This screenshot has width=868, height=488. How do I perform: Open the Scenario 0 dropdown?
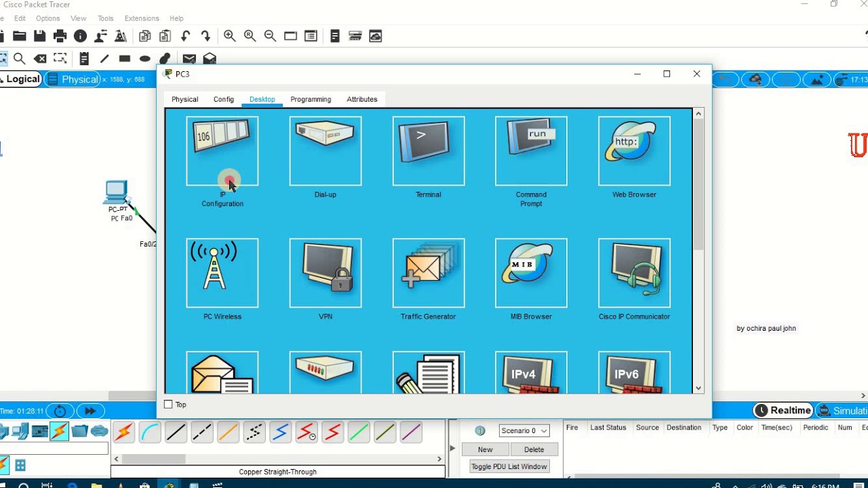tap(524, 430)
